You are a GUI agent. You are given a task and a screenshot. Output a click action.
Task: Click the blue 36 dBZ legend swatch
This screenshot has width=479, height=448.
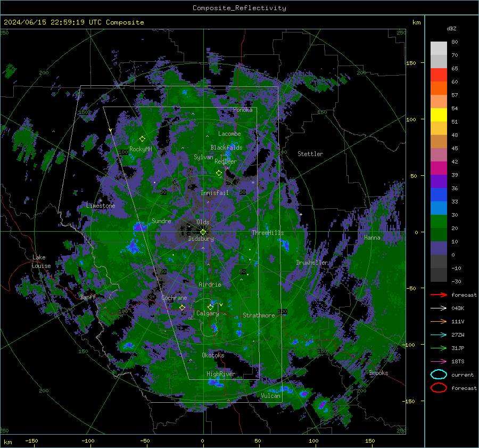pos(439,194)
